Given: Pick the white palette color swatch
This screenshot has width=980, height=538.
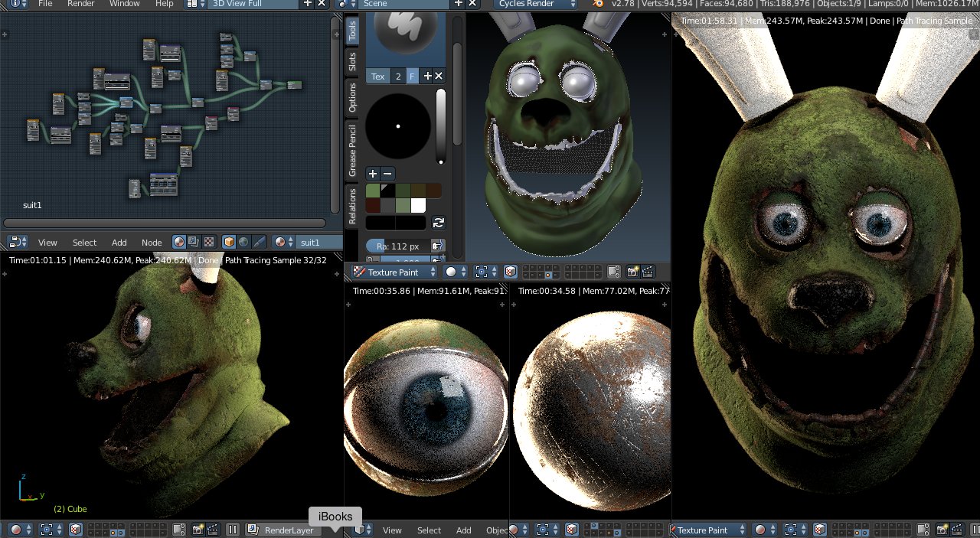Looking at the screenshot, I should (x=418, y=205).
